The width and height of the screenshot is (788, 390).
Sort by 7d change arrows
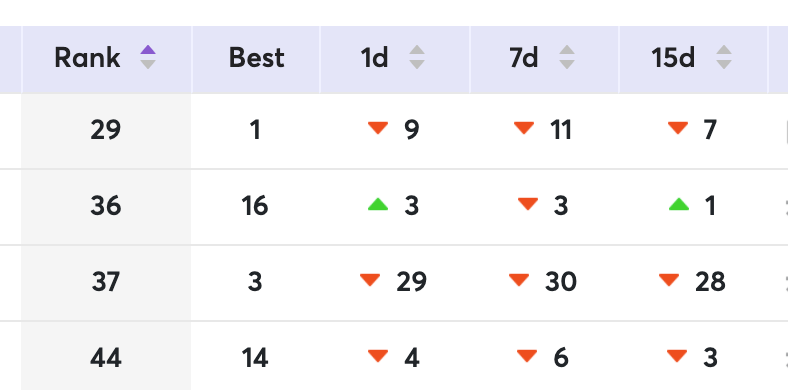[567, 57]
